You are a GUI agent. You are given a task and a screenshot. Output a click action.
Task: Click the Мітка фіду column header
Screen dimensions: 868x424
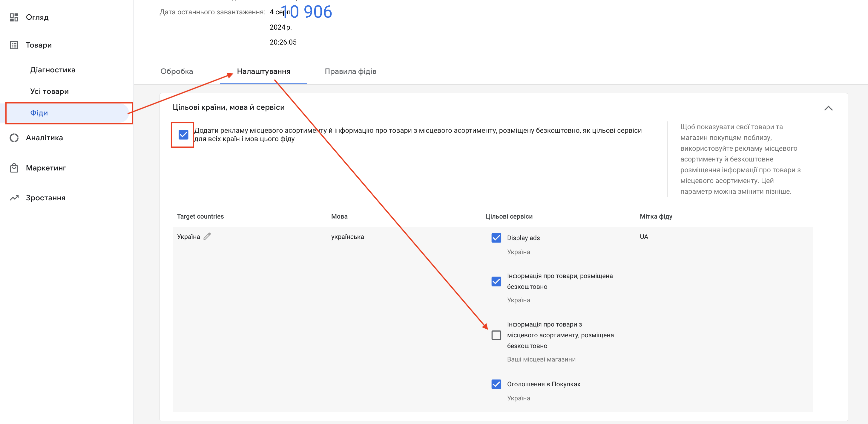(x=656, y=216)
